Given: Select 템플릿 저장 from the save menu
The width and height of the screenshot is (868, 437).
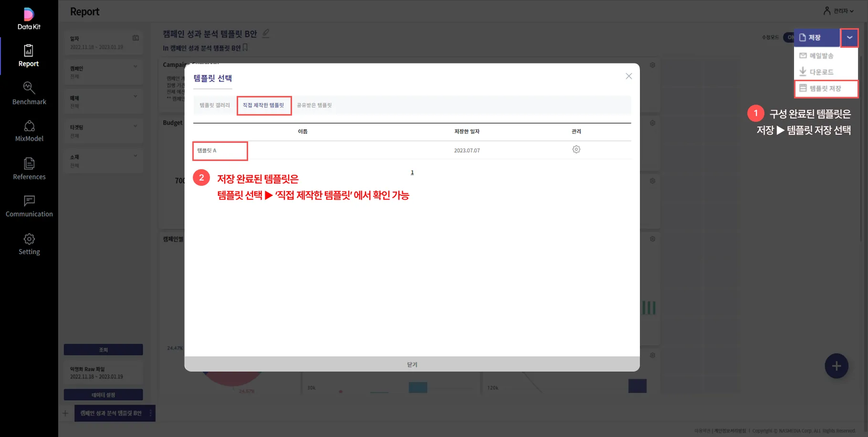Looking at the screenshot, I should tap(826, 88).
